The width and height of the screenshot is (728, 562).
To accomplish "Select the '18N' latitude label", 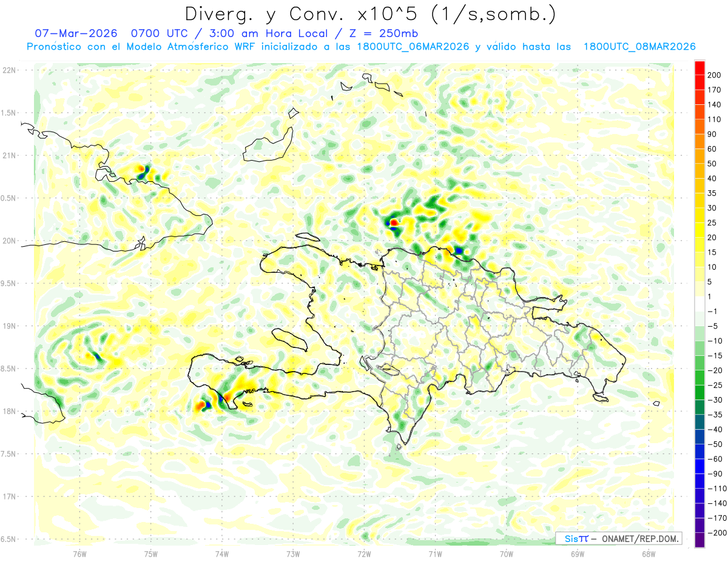I will click(8, 412).
